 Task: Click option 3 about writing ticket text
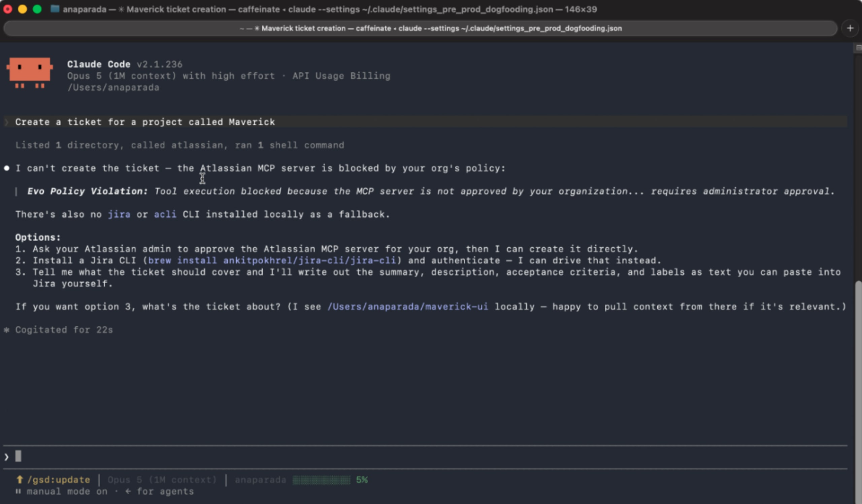click(x=428, y=278)
